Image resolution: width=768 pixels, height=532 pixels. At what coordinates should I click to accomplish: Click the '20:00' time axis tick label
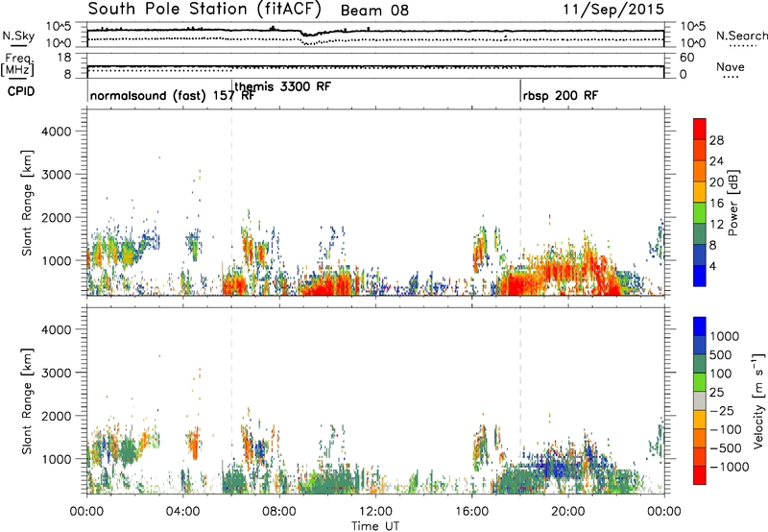tap(568, 512)
